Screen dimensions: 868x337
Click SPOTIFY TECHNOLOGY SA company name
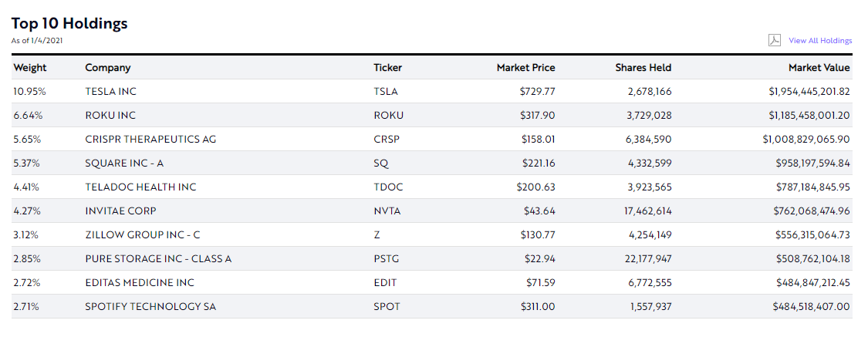tap(150, 307)
